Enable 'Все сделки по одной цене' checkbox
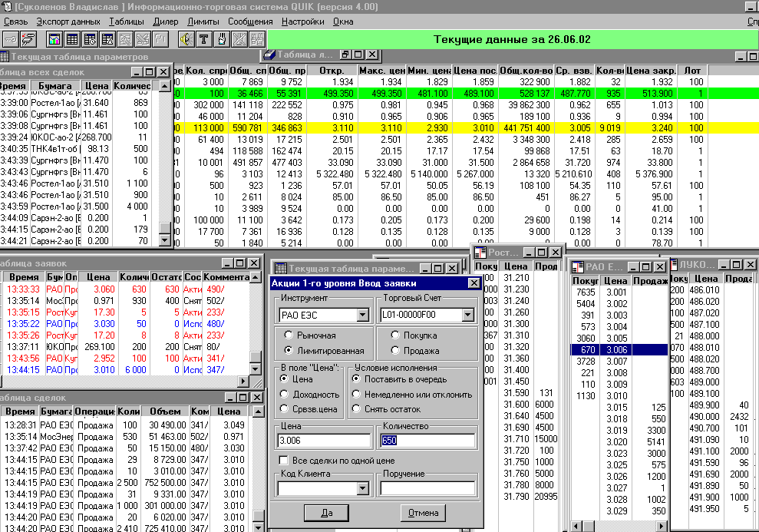Image resolution: width=759 pixels, height=532 pixels. click(x=284, y=460)
